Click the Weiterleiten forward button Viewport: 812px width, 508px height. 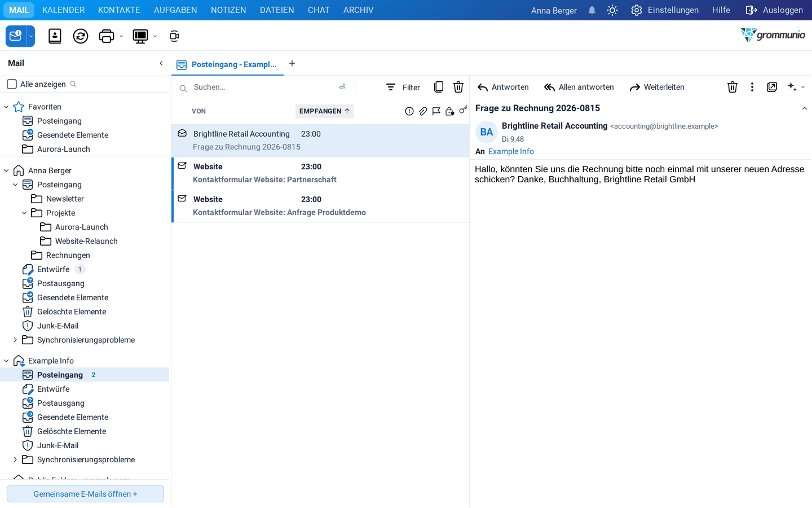tap(657, 87)
